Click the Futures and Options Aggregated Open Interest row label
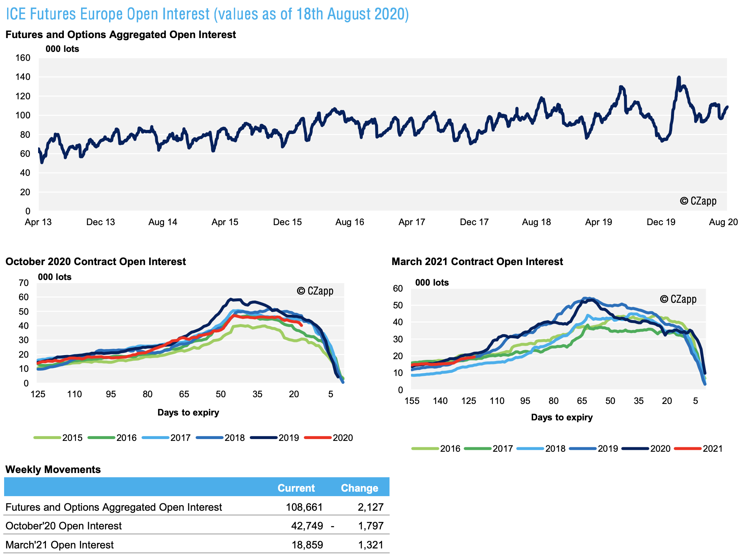 (x=114, y=507)
